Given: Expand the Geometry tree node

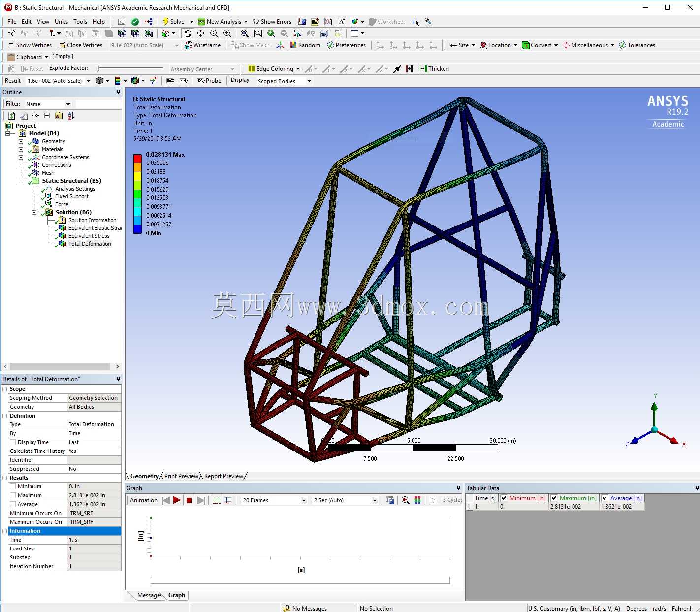Looking at the screenshot, I should pos(21,141).
